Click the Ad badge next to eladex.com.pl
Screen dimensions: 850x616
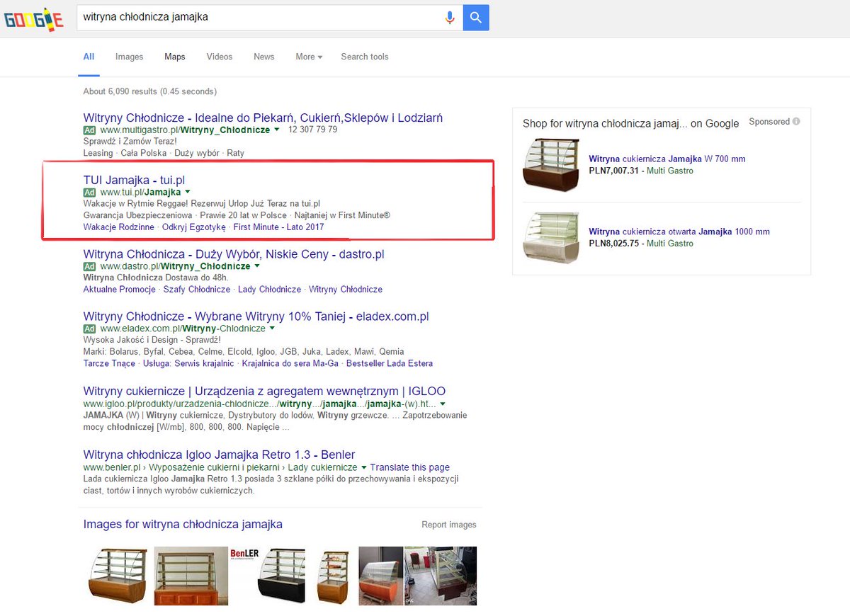(89, 329)
